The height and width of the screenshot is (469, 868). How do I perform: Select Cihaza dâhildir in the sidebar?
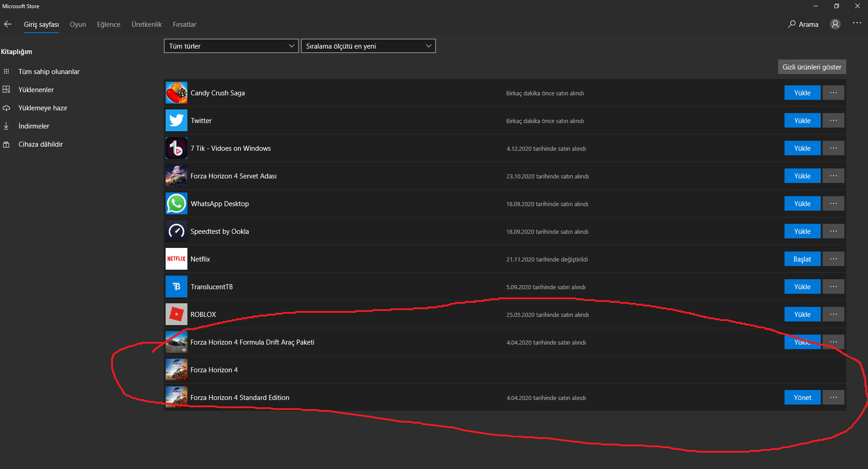41,144
